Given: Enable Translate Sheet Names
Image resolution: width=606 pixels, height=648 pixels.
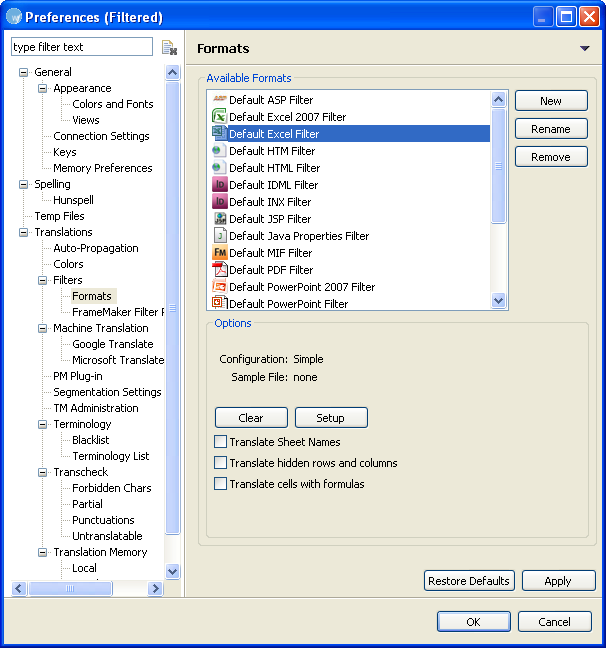Looking at the screenshot, I should (x=220, y=441).
